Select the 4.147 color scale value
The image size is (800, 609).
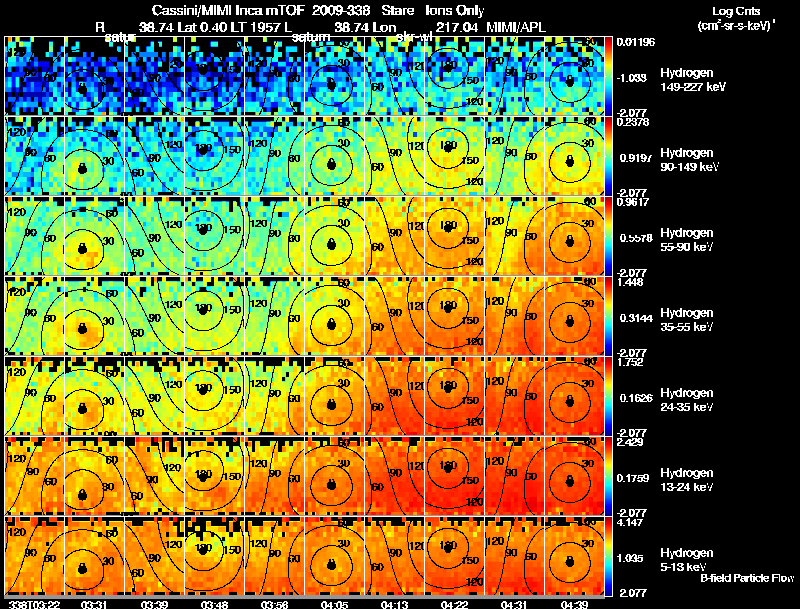(630, 522)
